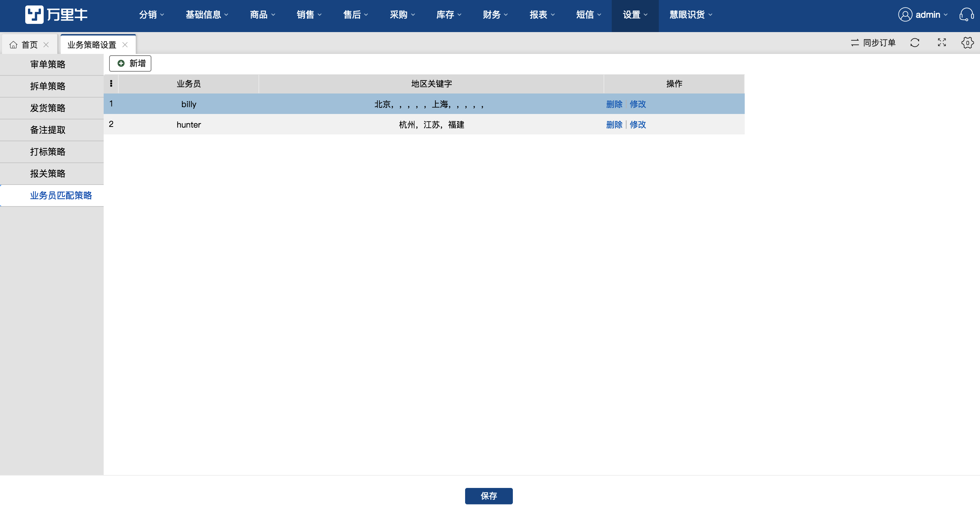The image size is (980, 505).
Task: Select the hunter cell
Action: (x=189, y=125)
